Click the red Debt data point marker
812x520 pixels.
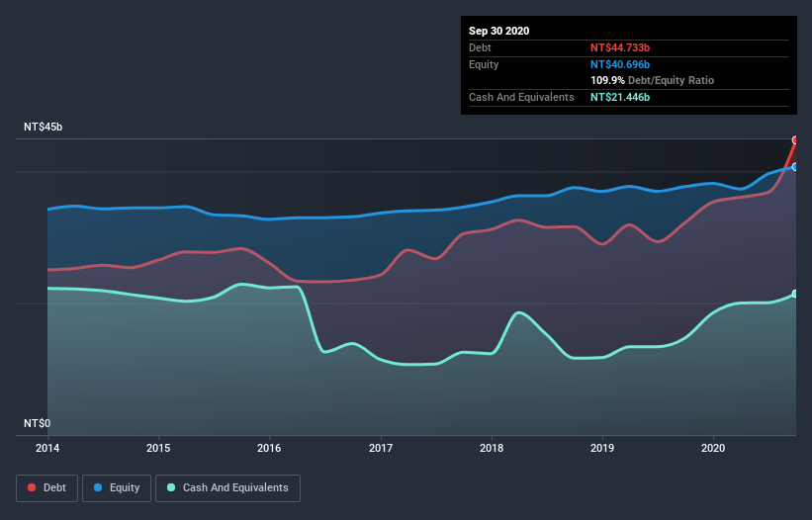pos(795,140)
